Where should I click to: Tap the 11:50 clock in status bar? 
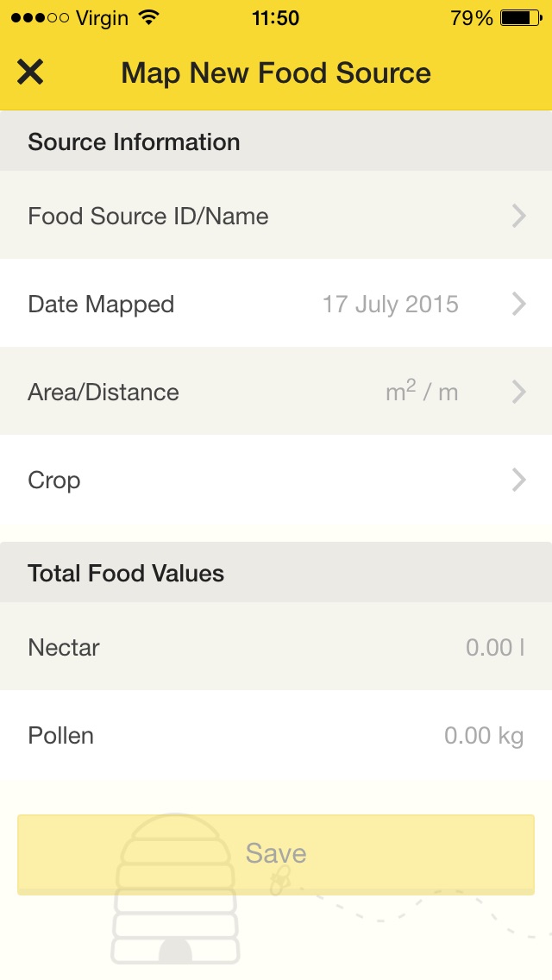[x=276, y=17]
